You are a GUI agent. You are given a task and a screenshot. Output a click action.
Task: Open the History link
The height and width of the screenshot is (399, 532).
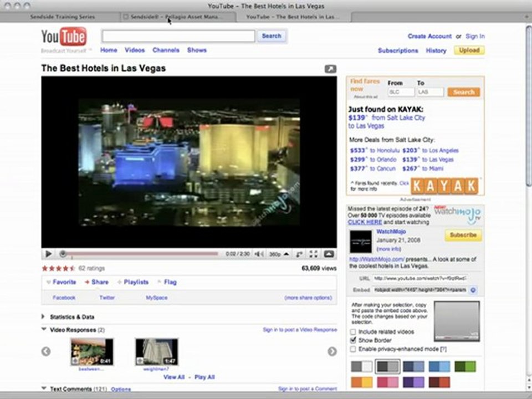coord(436,50)
